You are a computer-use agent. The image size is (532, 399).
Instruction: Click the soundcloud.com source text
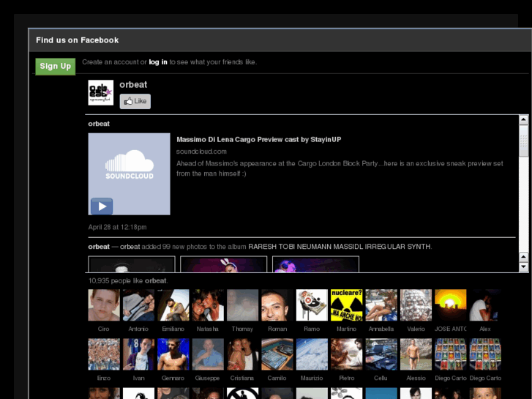coord(201,152)
